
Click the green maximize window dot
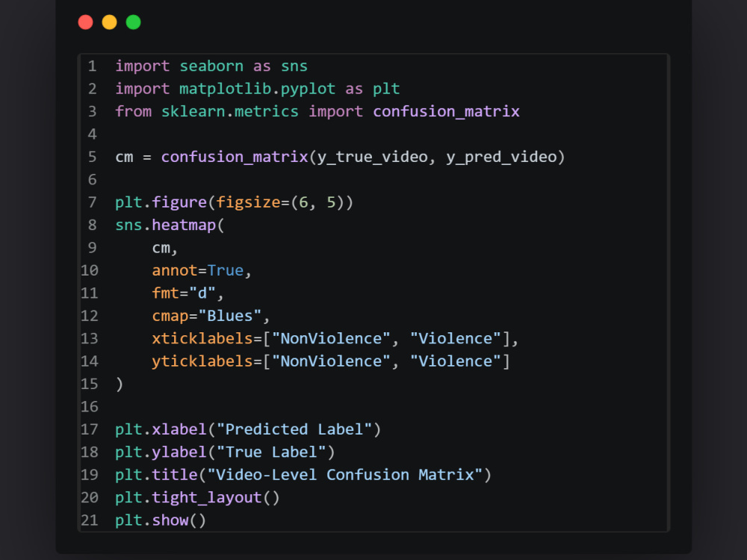pos(134,22)
